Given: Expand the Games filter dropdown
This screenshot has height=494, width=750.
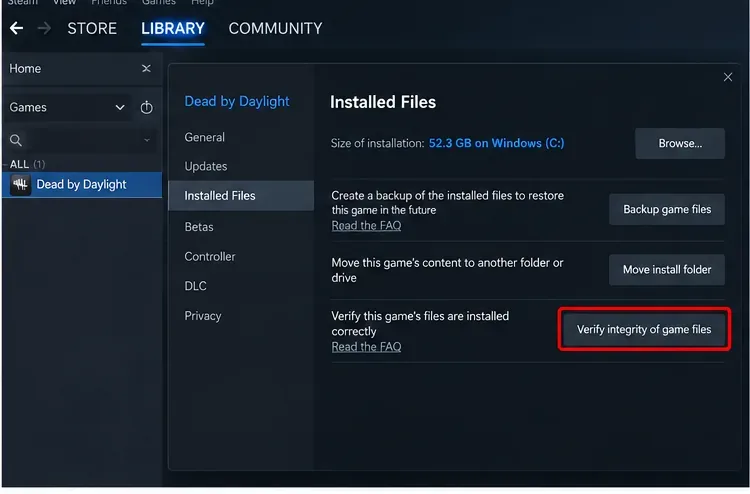Looking at the screenshot, I should pos(120,107).
